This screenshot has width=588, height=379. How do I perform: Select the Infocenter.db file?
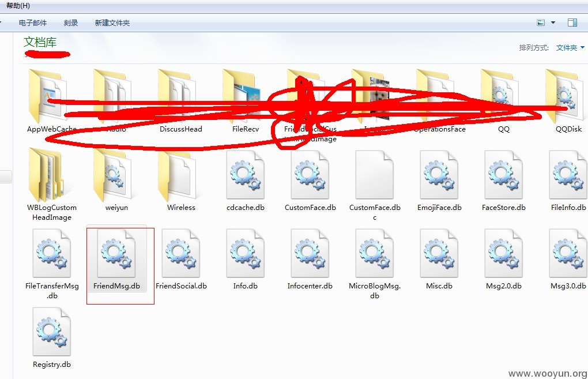point(310,260)
